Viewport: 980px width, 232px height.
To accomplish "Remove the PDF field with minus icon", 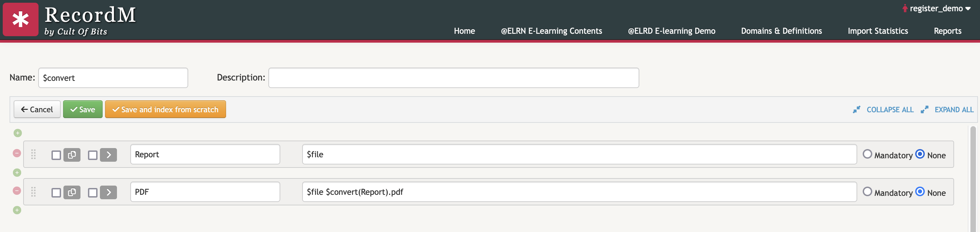I will [17, 190].
